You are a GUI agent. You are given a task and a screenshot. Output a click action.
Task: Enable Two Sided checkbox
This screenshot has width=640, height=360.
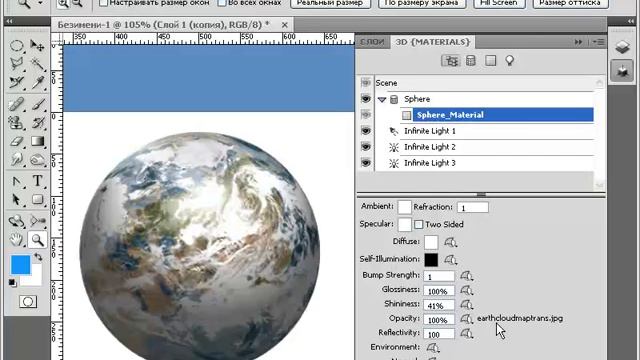[418, 224]
